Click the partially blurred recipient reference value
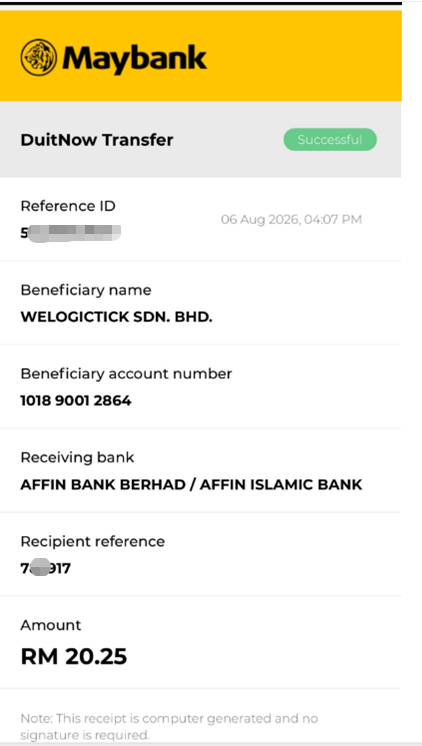Image resolution: width=422 pixels, height=746 pixels. (x=46, y=568)
